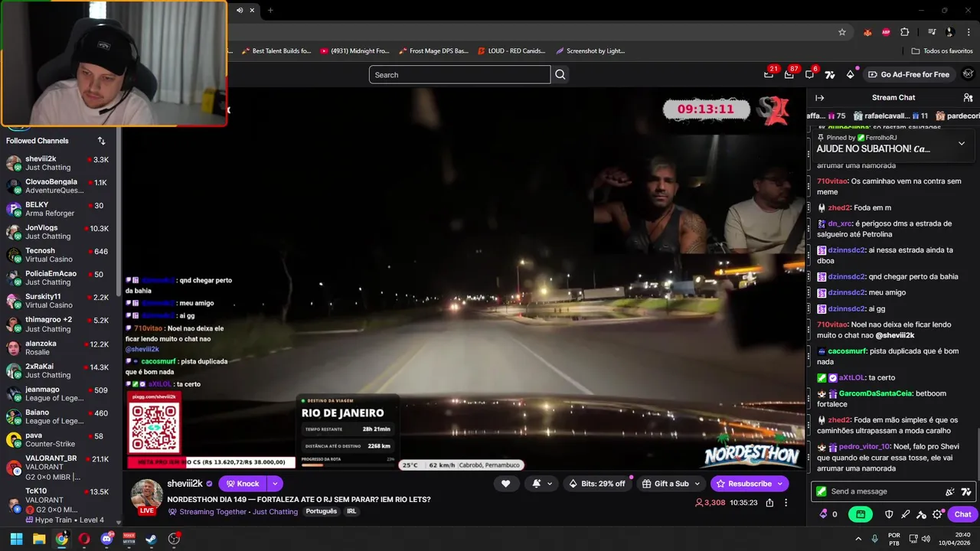Open Bits: 29% off menu
This screenshot has width=980, height=551.
(x=599, y=484)
